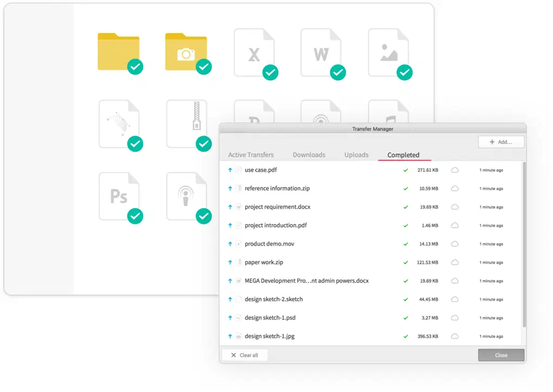Image resolution: width=553 pixels, height=392 pixels.
Task: Click the Word icon beside project requirement.docx
Action: pyautogui.click(x=238, y=207)
